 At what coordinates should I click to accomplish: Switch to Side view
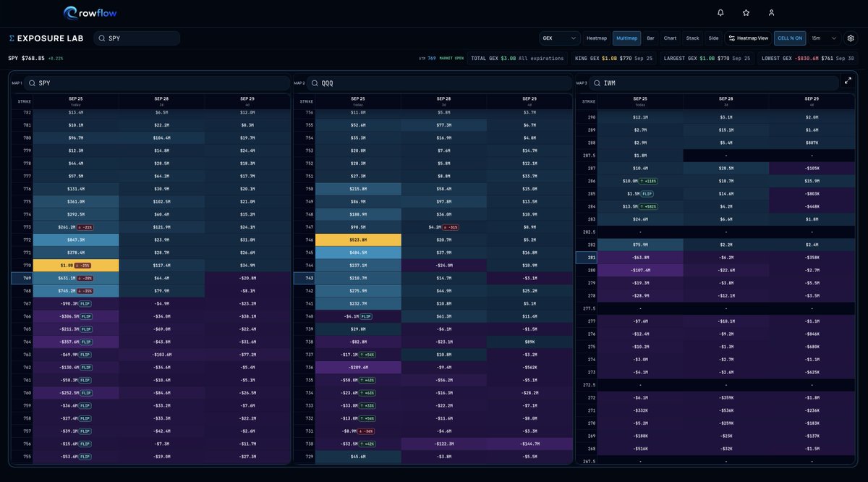pos(713,38)
